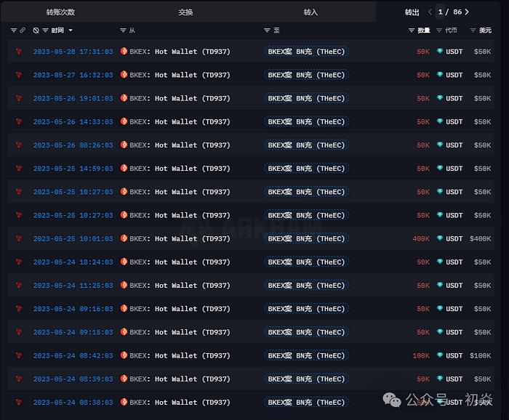Toggle the clock time-format icon
The width and height of the screenshot is (509, 420).
(x=36, y=31)
